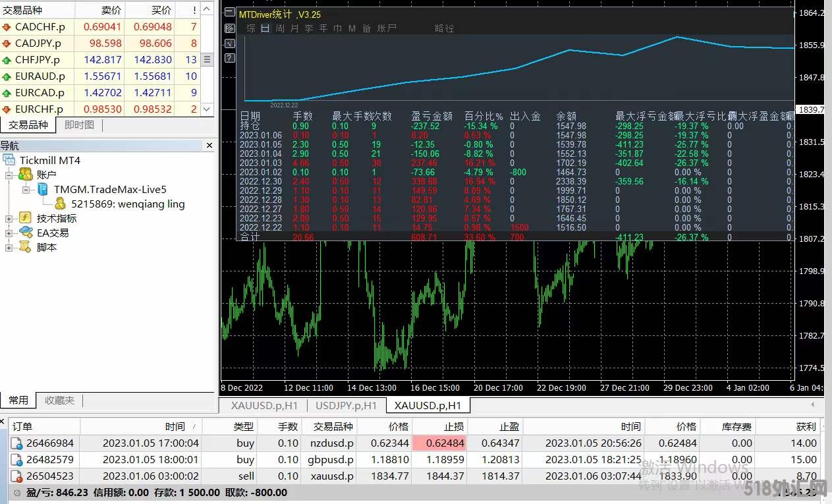Click the red down-arrow beside EURCHF.p
Image resolution: width=832 pixels, height=504 pixels.
tap(7, 109)
